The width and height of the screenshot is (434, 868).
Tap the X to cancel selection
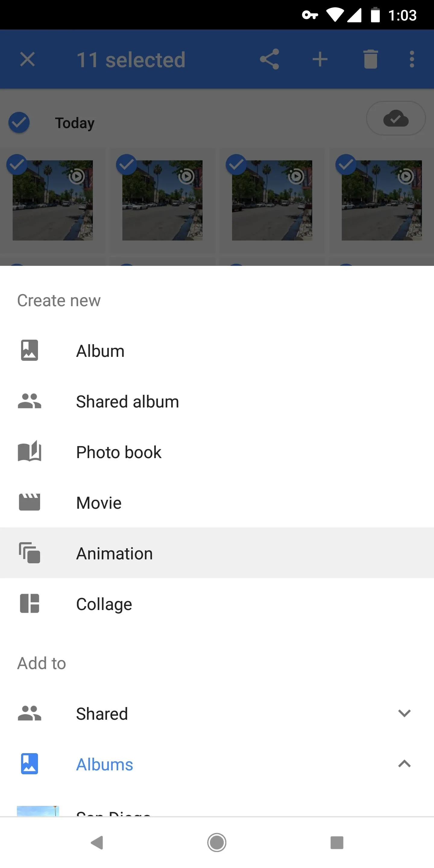27,60
